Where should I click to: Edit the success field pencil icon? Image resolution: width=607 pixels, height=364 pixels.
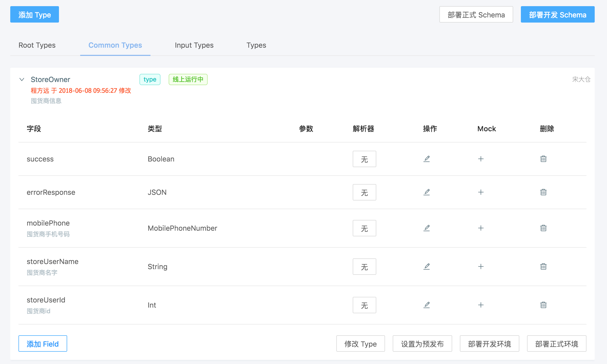pyautogui.click(x=427, y=159)
